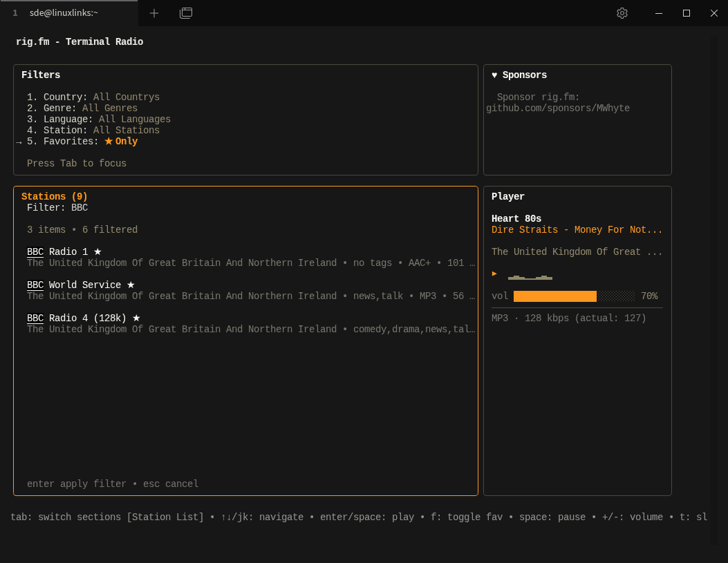Open the github.com/sponsors/MWhyte link
The width and height of the screenshot is (728, 563).
[557, 108]
